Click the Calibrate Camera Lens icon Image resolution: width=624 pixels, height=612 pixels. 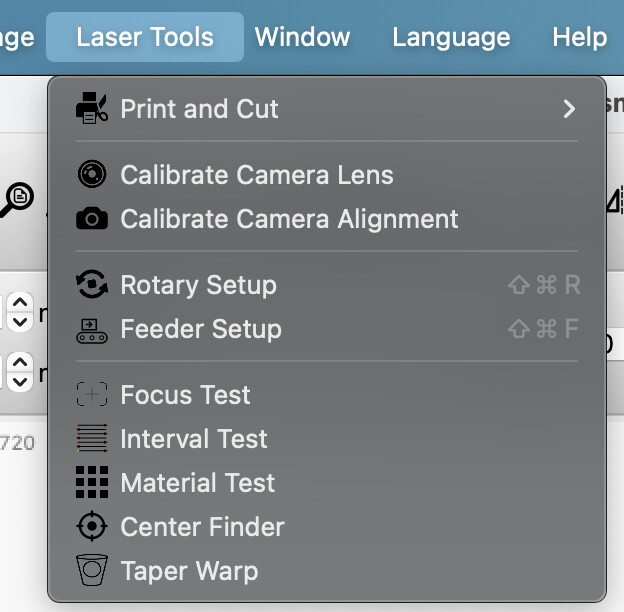[x=92, y=174]
